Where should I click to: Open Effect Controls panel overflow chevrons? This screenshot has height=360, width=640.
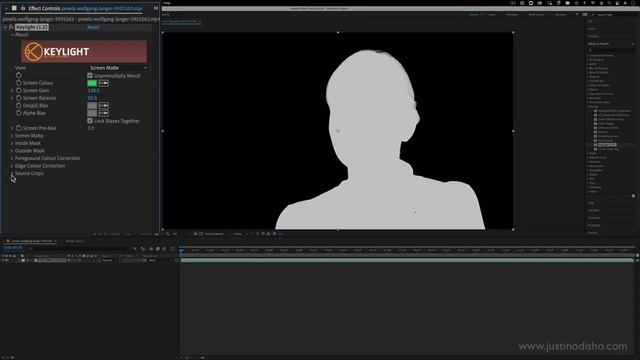(x=156, y=8)
